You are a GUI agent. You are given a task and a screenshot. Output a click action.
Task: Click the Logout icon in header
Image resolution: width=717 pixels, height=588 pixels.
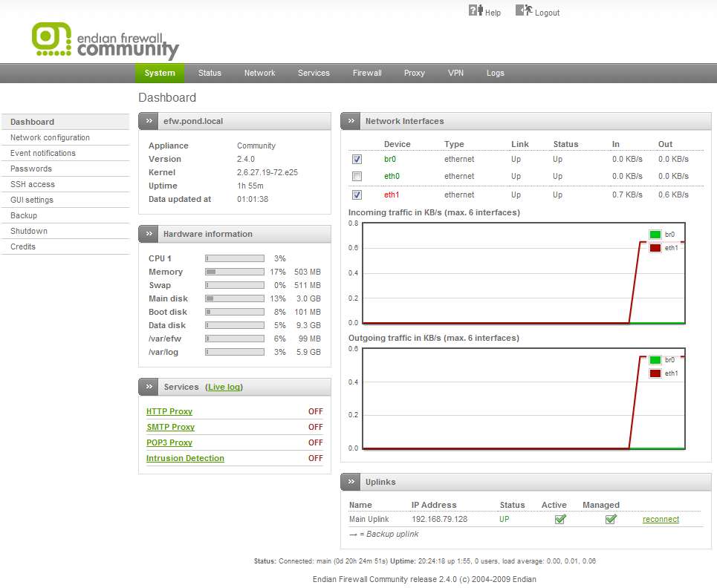(x=524, y=10)
